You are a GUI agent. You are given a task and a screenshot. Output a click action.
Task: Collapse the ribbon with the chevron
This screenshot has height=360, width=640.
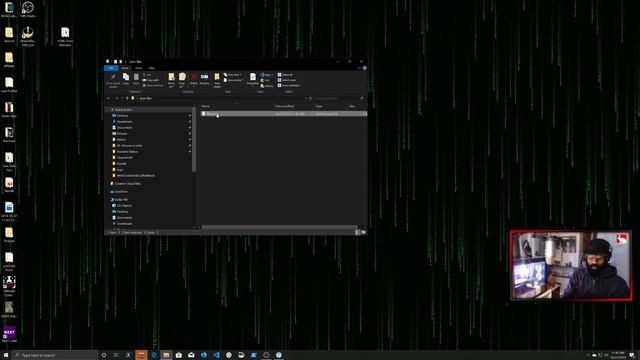click(x=359, y=68)
